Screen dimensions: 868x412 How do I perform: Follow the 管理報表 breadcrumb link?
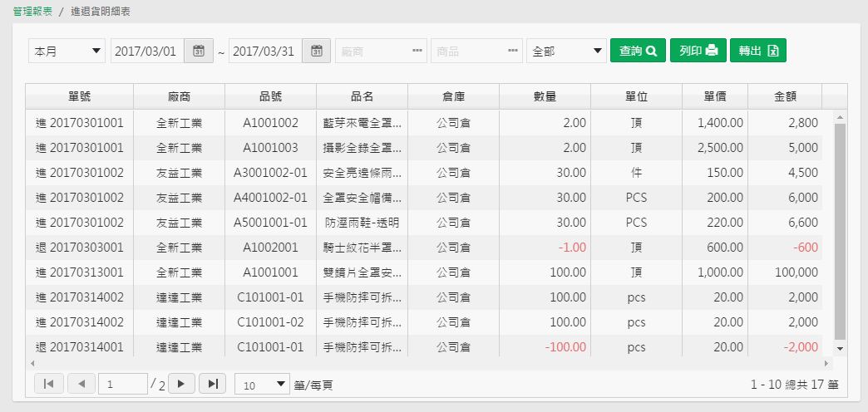[32, 11]
